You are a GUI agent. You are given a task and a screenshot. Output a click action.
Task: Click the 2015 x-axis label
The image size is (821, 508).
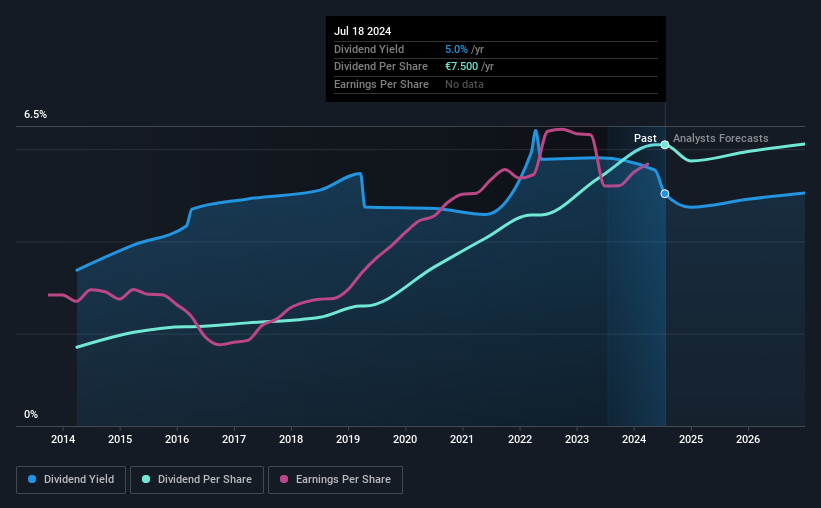click(120, 439)
